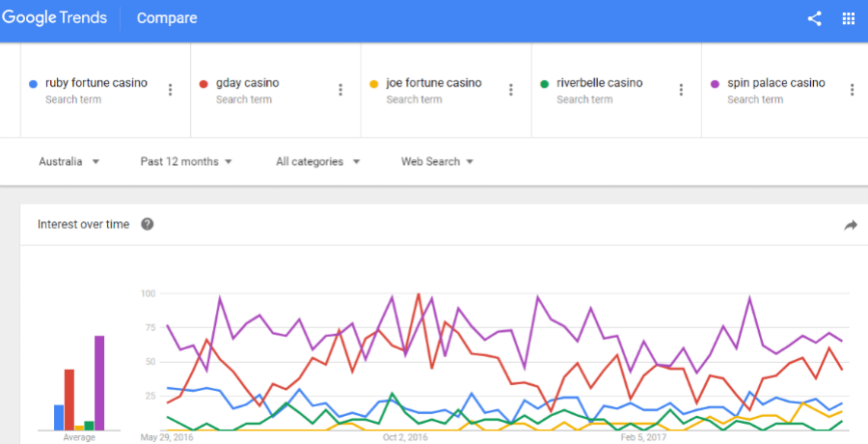Click the gday casino term box
This screenshot has height=444, width=868.
click(276, 91)
